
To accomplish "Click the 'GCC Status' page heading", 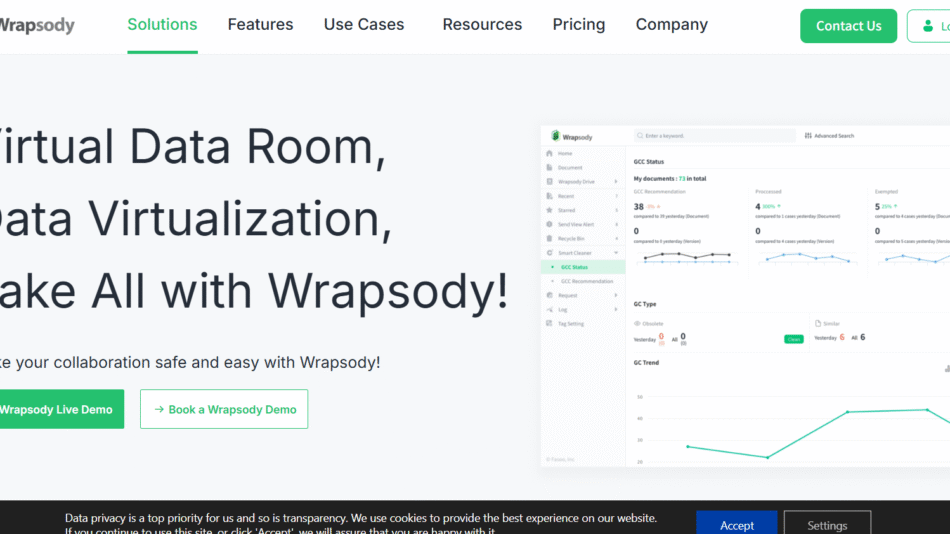I will (x=649, y=162).
